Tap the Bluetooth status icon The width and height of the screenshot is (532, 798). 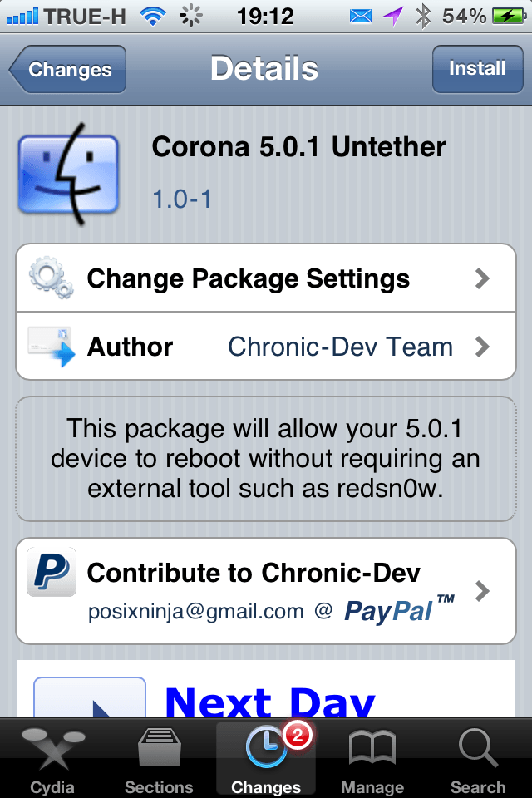pyautogui.click(x=422, y=16)
